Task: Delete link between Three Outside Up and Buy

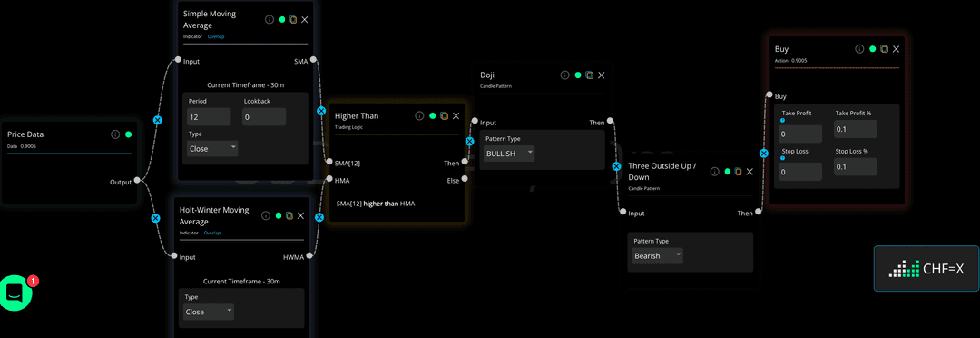Action: pyautogui.click(x=763, y=154)
